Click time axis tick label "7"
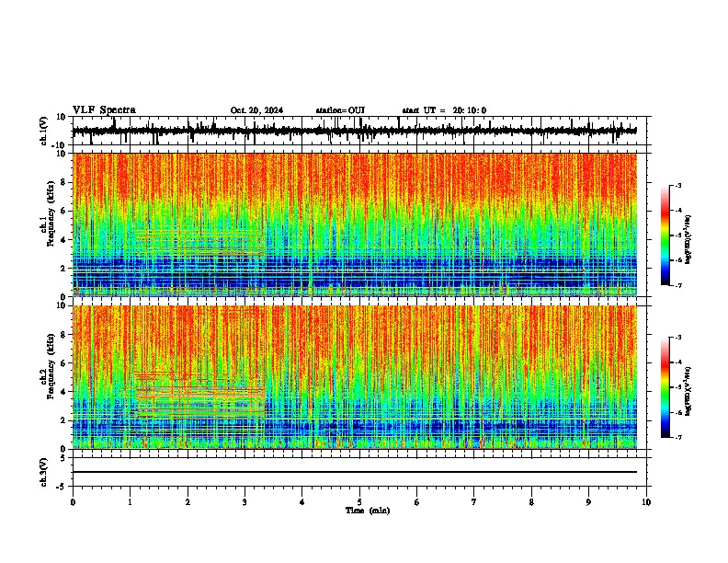Viewport: 728px width, 563px height. (x=474, y=502)
